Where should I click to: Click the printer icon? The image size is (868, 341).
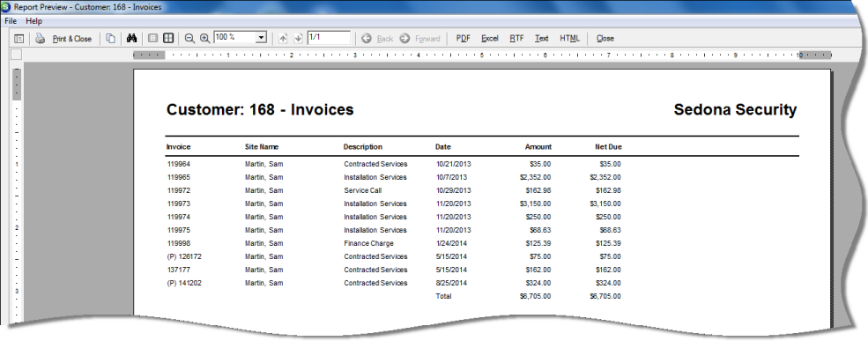40,39
